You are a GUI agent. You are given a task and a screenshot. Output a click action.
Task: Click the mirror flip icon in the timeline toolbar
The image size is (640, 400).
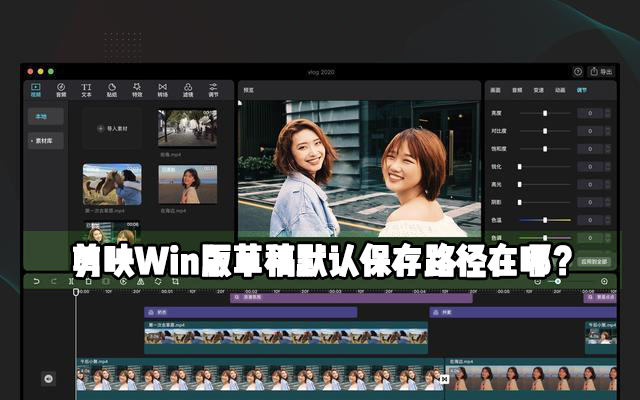point(140,281)
